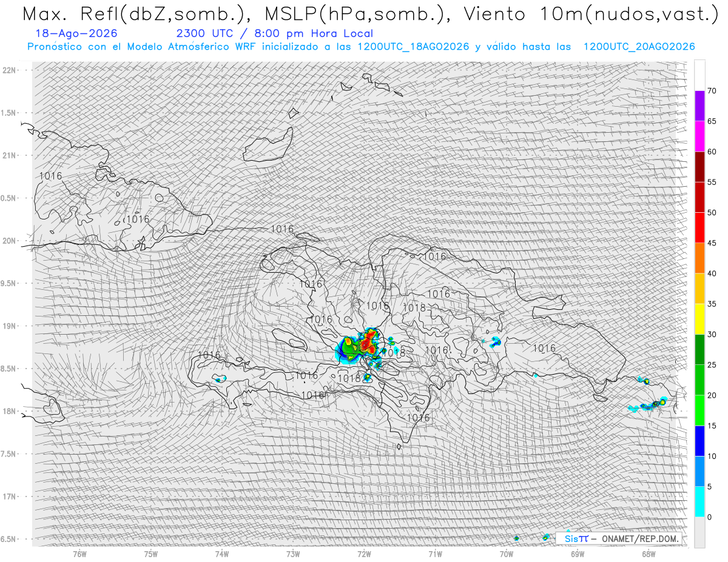Click the 'Viento 10m(nudos,vast.)' title segment
Screen dimensions: 728x562
[591, 14]
